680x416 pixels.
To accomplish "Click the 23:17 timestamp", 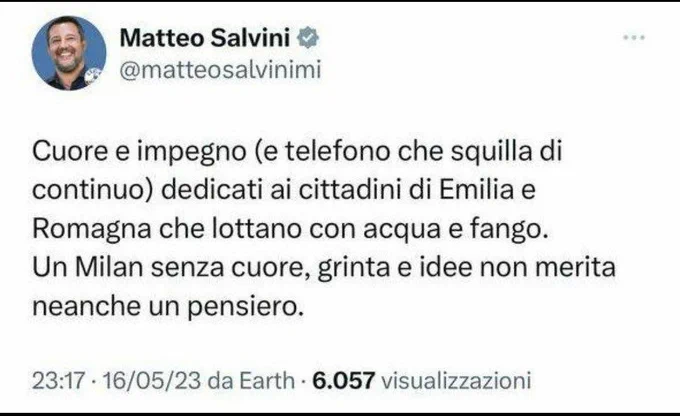I will [58, 380].
